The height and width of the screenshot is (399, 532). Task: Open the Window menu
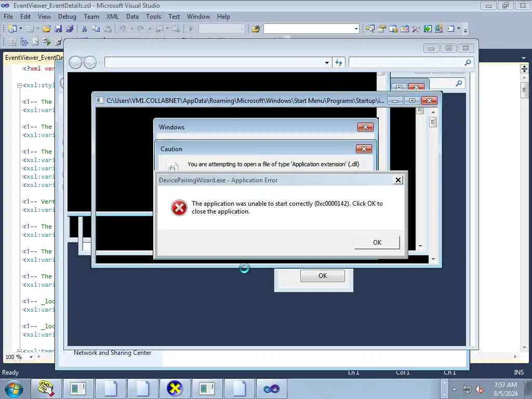[198, 16]
